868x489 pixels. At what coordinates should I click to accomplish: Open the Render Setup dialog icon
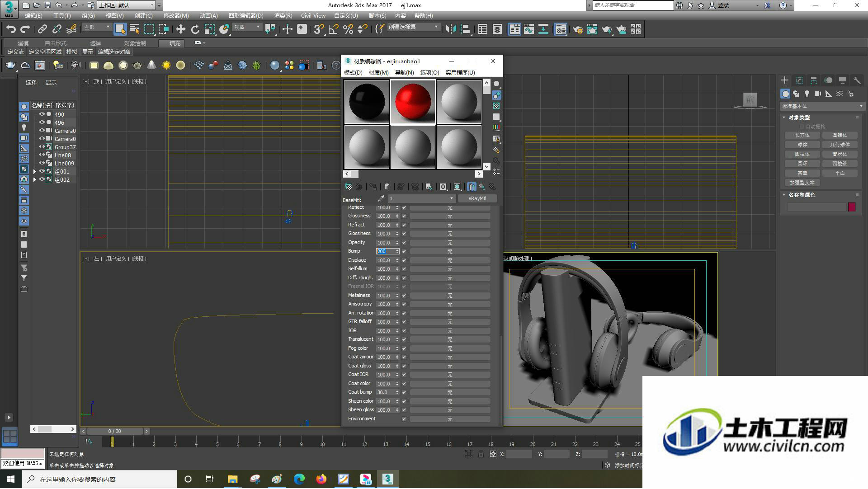(x=577, y=29)
